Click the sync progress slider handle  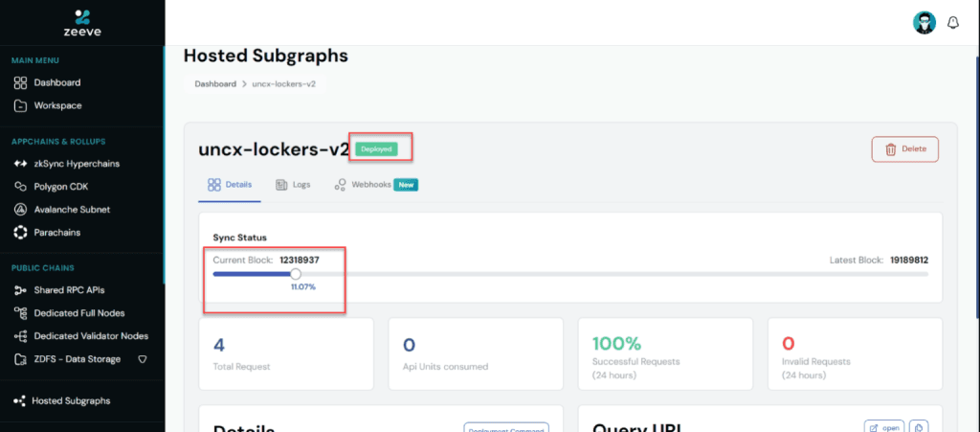[296, 274]
